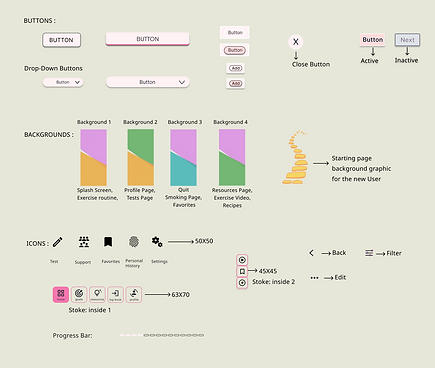Click the yellow stepping-stones starting graphic

(295, 158)
